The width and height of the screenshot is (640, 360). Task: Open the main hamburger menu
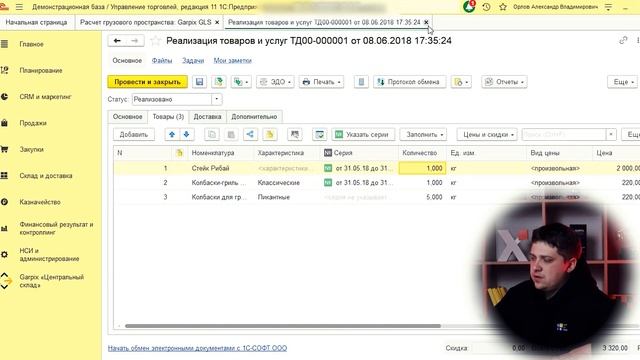[x=19, y=7]
